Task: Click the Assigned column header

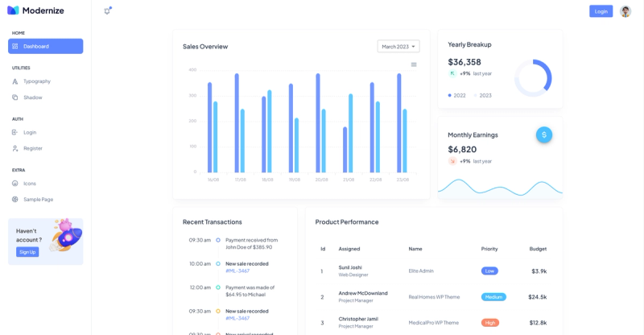Action: 349,249
